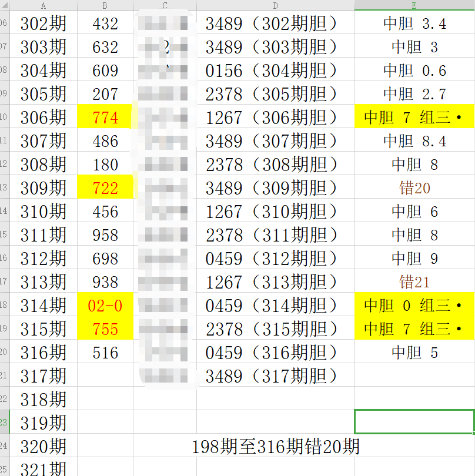
Task: Click highlighted red value 755
Action: (x=105, y=328)
